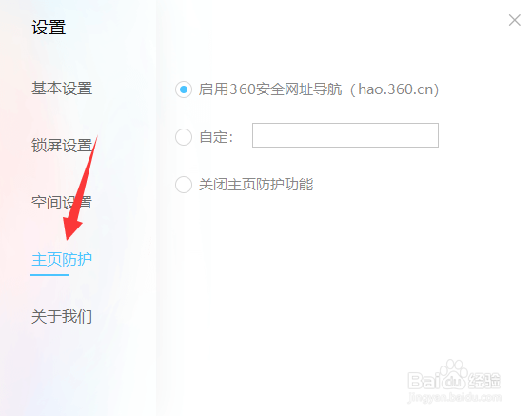The image size is (532, 416).
Task: Click the 关闭主页防护功能 label text
Action: point(256,185)
